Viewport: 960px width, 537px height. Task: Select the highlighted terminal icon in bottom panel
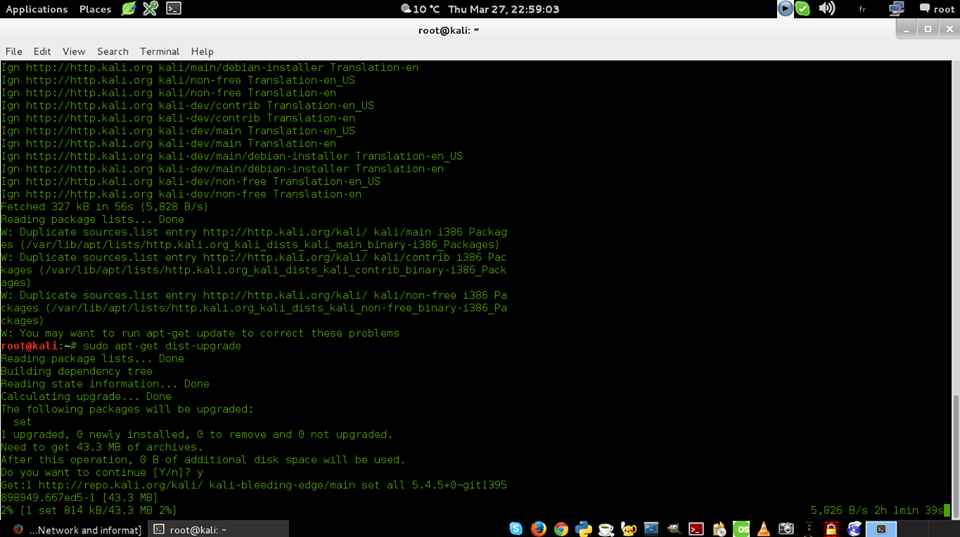[x=881, y=528]
